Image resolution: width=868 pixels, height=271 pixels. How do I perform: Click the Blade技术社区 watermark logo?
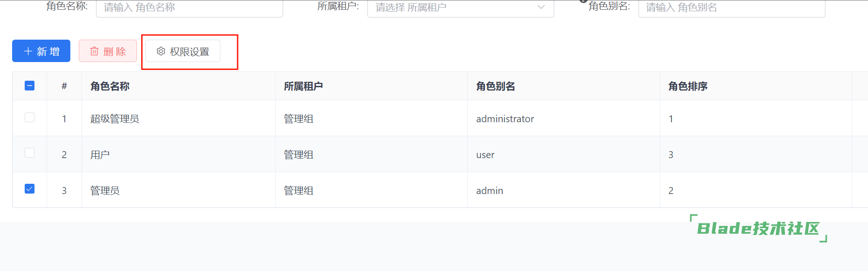(758, 229)
